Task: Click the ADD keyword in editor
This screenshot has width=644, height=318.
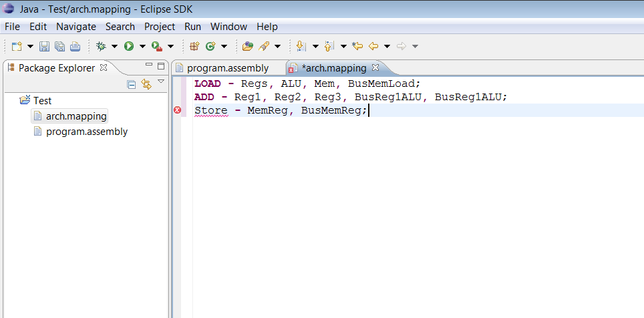Action: pos(204,98)
